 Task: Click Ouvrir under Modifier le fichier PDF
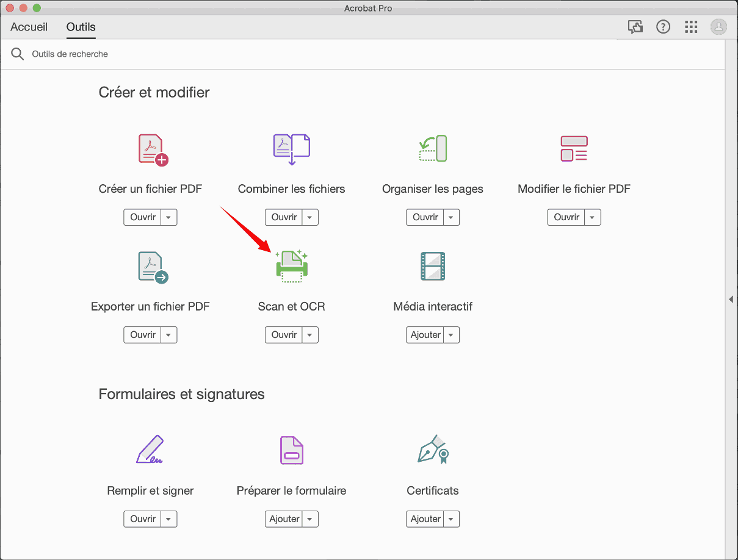coord(566,217)
